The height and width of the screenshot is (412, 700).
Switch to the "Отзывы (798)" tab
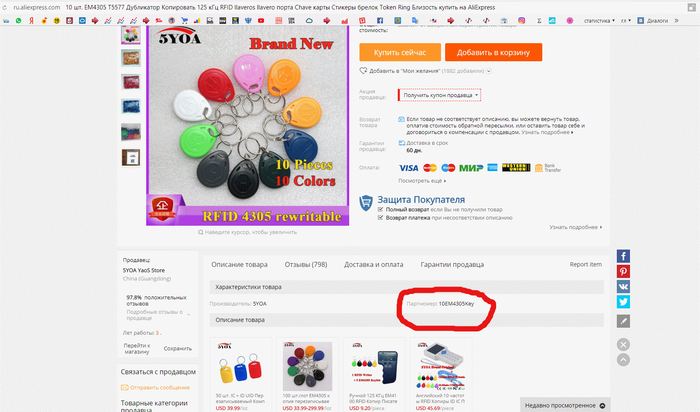306,264
